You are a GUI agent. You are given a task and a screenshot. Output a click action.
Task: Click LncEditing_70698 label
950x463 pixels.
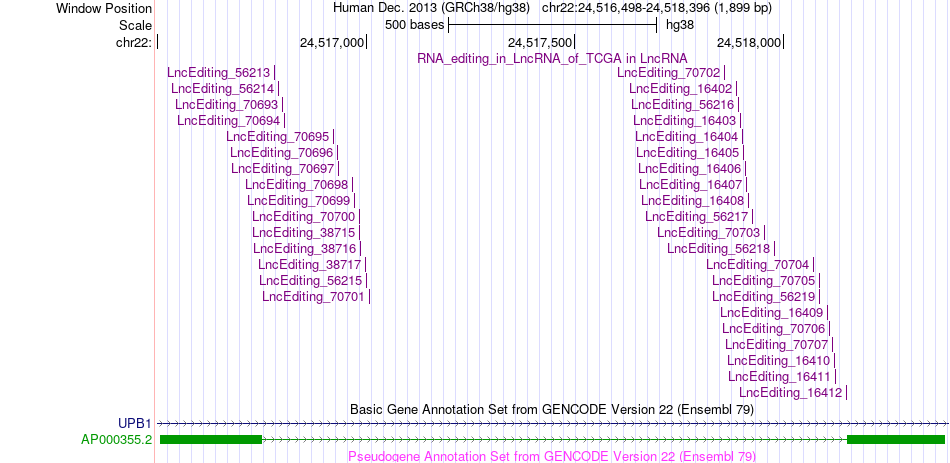297,184
